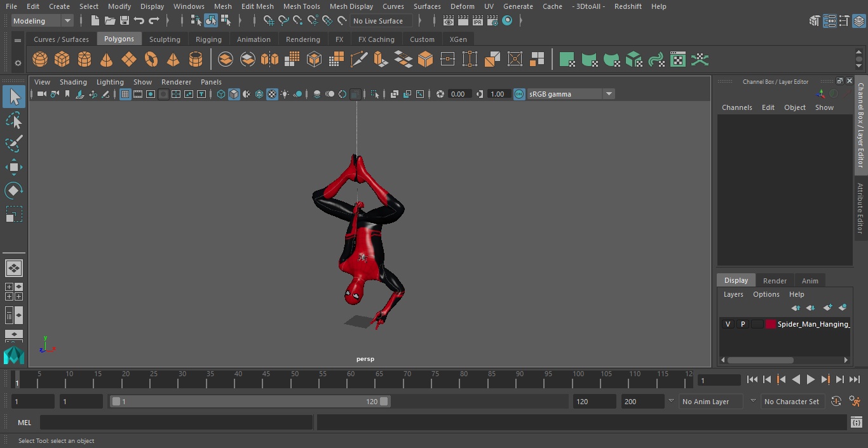Image resolution: width=868 pixels, height=448 pixels.
Task: Toggle the viewport grid display
Action: pyautogui.click(x=125, y=94)
